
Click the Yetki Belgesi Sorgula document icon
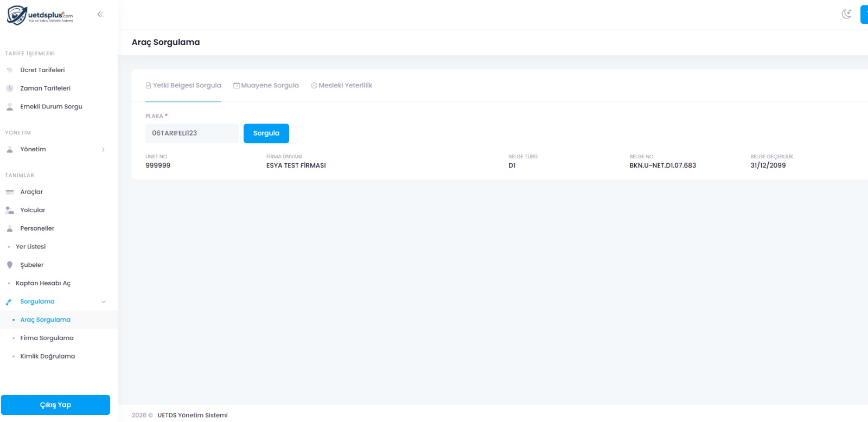point(148,86)
